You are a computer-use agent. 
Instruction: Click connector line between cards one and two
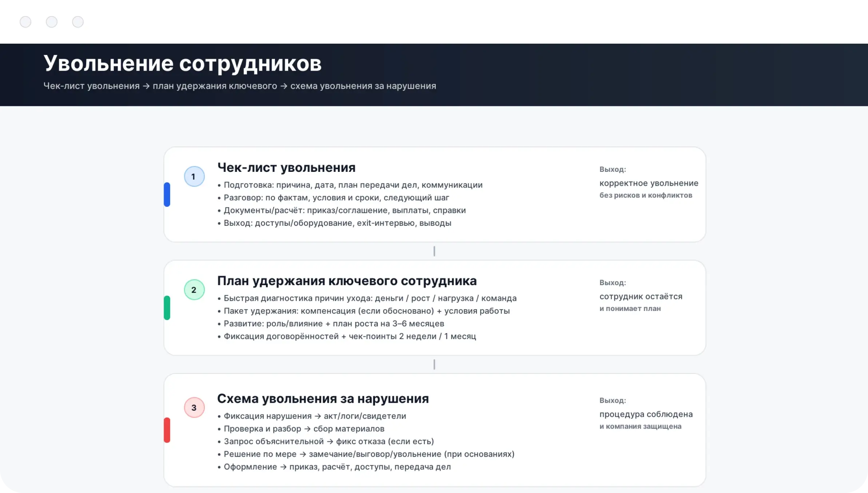434,251
